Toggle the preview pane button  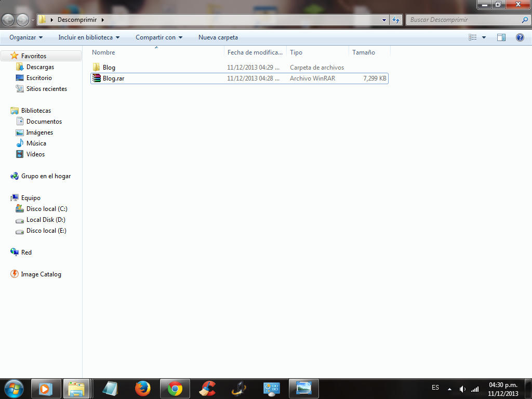(x=501, y=37)
